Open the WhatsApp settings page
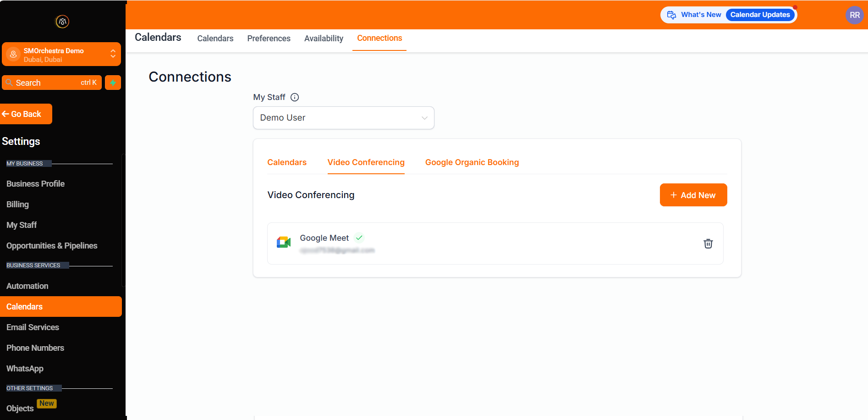Viewport: 868px width, 420px height. click(x=25, y=369)
